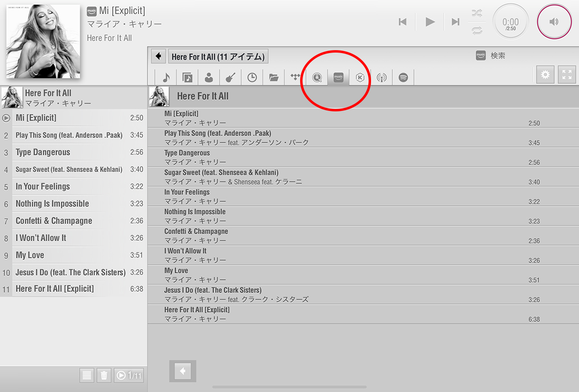Click the 0:00 playback time dial
579x392 pixels.
click(x=510, y=22)
